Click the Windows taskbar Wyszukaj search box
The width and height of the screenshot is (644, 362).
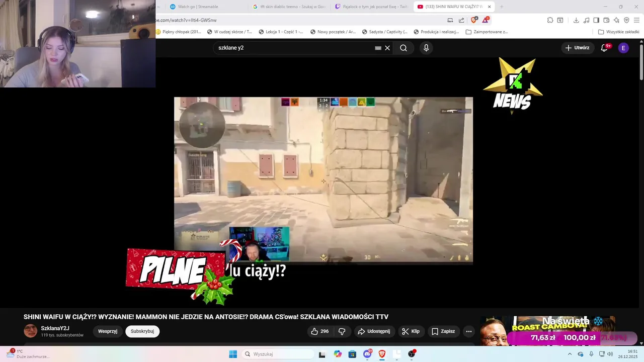[x=277, y=354]
